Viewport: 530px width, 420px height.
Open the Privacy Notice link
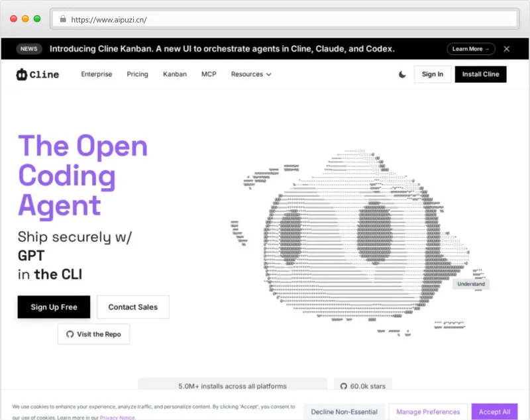coord(117,417)
